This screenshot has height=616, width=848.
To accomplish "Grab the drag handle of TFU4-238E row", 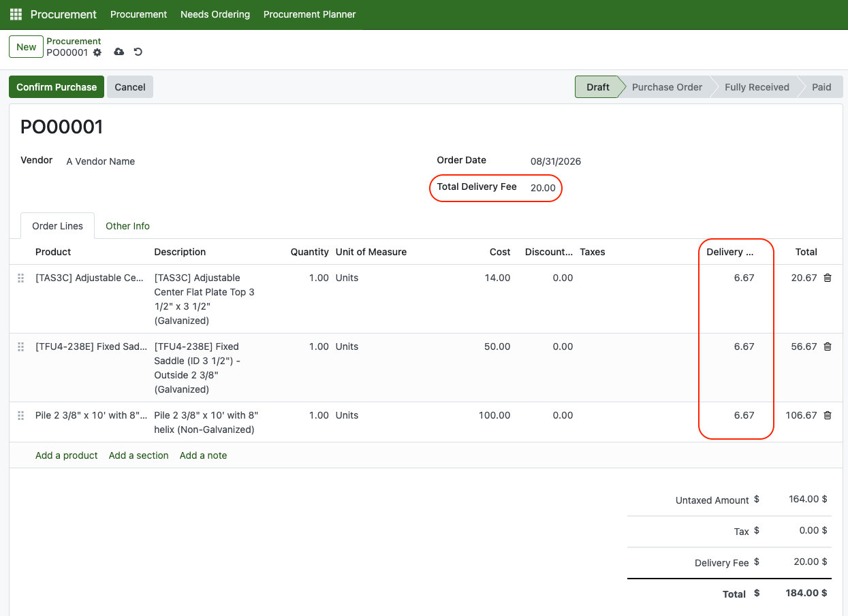I will tap(21, 346).
